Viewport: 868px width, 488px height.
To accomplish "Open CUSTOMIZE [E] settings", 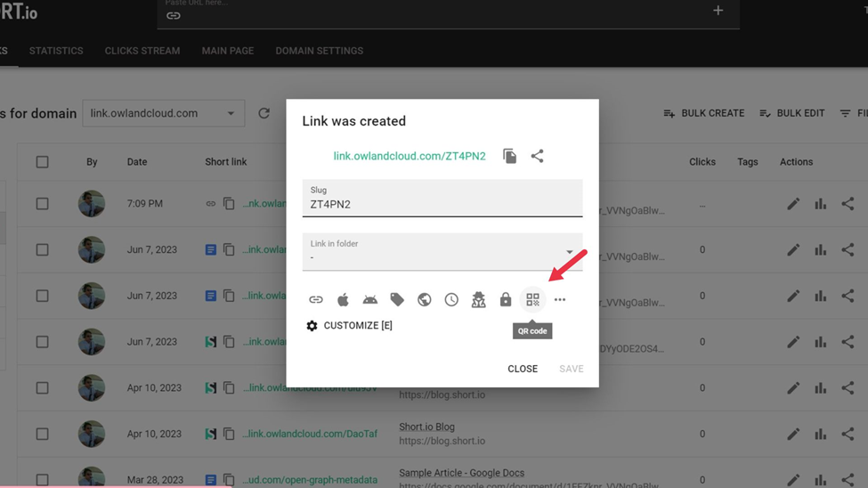I will [349, 326].
